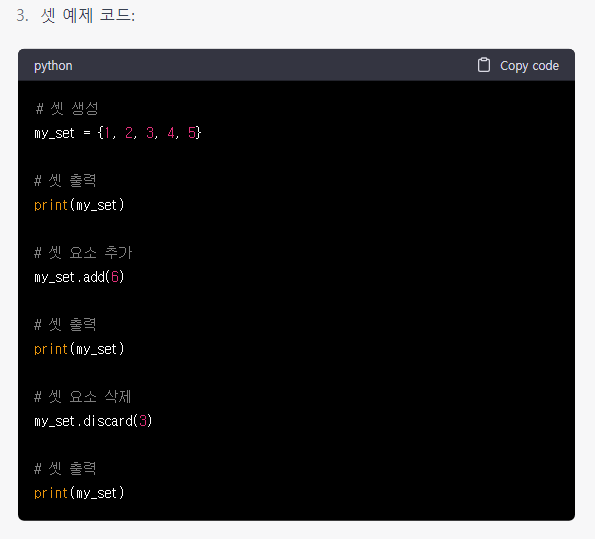The width and height of the screenshot is (595, 539).
Task: Click the line my_set = {1, 2, 3, 4, 5}
Action: click(118, 133)
